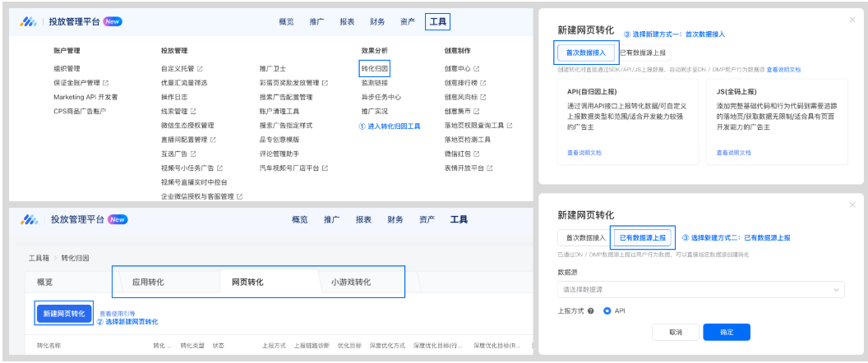Click 概览 in the header with open menu
The image size is (868, 363).
coord(286,22)
